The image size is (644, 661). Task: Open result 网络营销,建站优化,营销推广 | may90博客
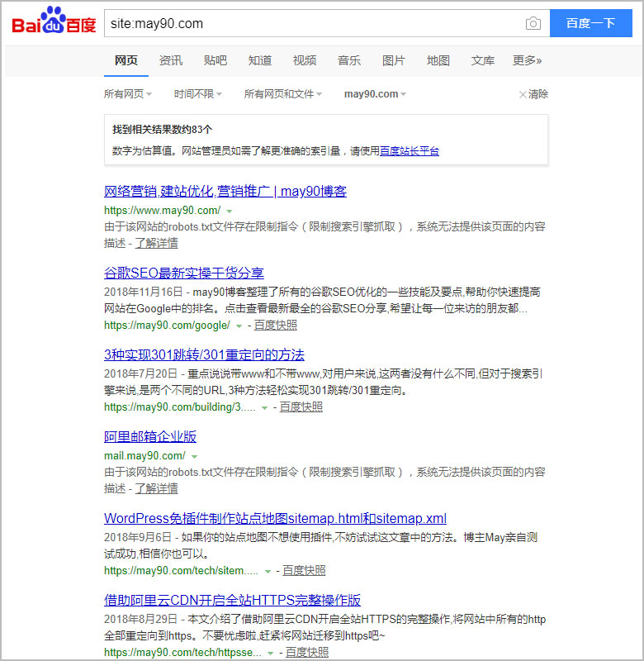coord(225,192)
